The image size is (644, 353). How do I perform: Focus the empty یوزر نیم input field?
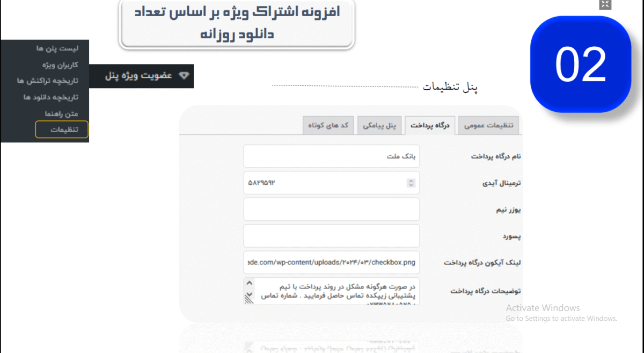click(x=331, y=210)
